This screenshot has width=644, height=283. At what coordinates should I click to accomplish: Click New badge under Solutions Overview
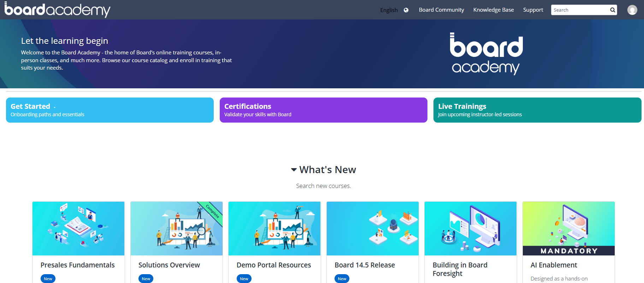146,279
